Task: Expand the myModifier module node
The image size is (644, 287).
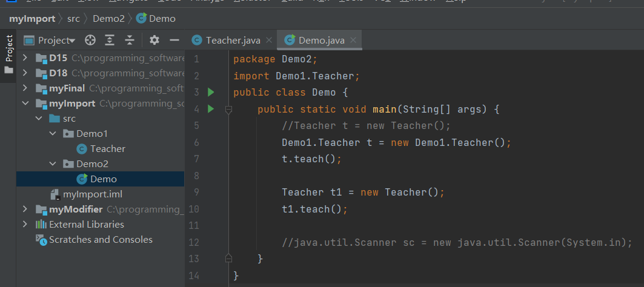Action: (25, 209)
